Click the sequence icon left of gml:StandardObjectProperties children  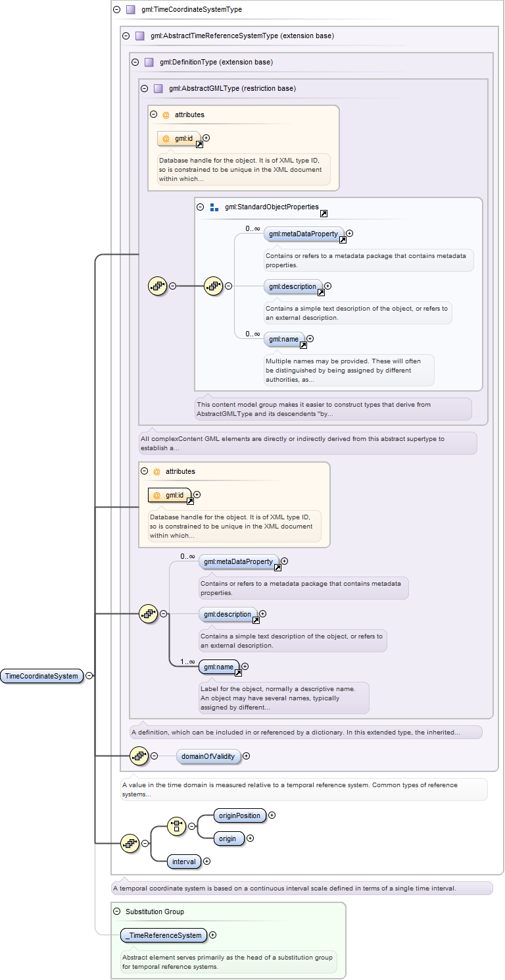click(x=214, y=286)
